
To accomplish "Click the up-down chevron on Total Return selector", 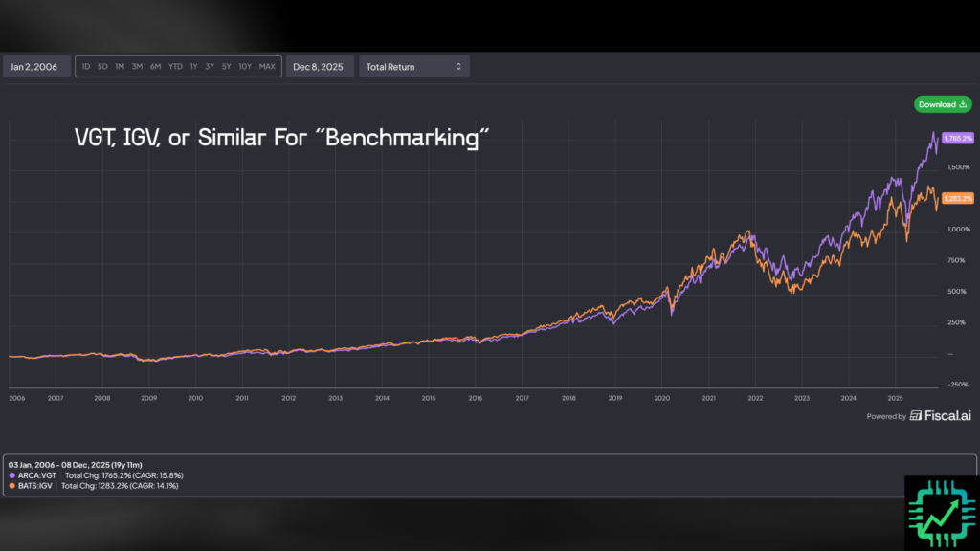I will pos(460,66).
